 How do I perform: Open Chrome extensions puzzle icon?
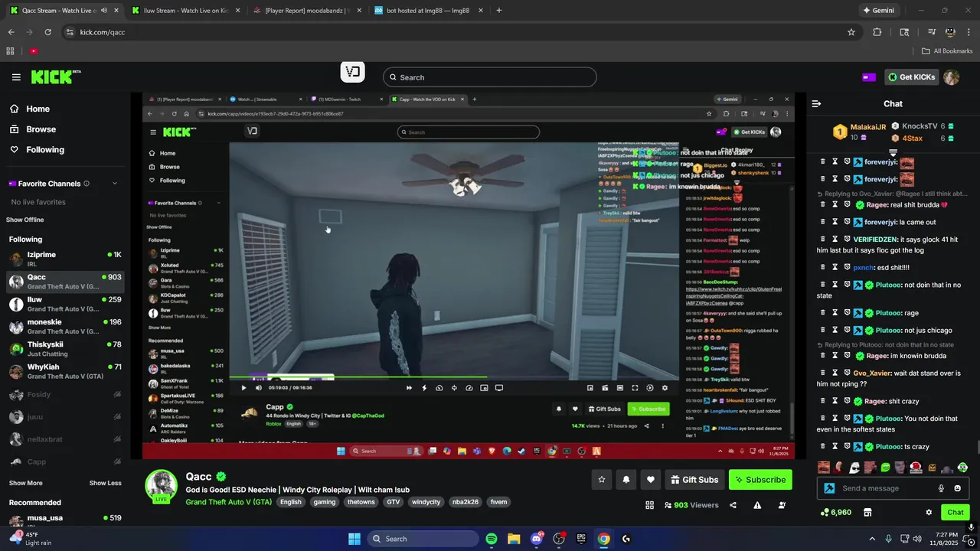[877, 32]
